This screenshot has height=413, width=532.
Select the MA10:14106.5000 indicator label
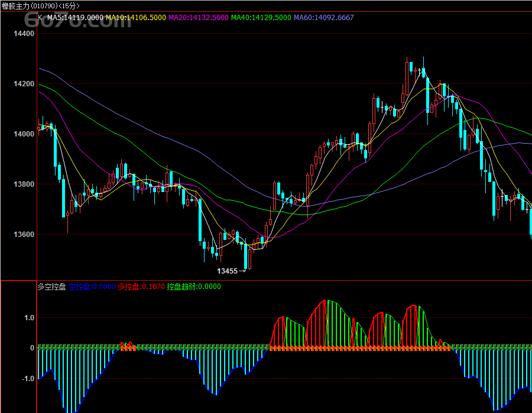[x=136, y=18]
